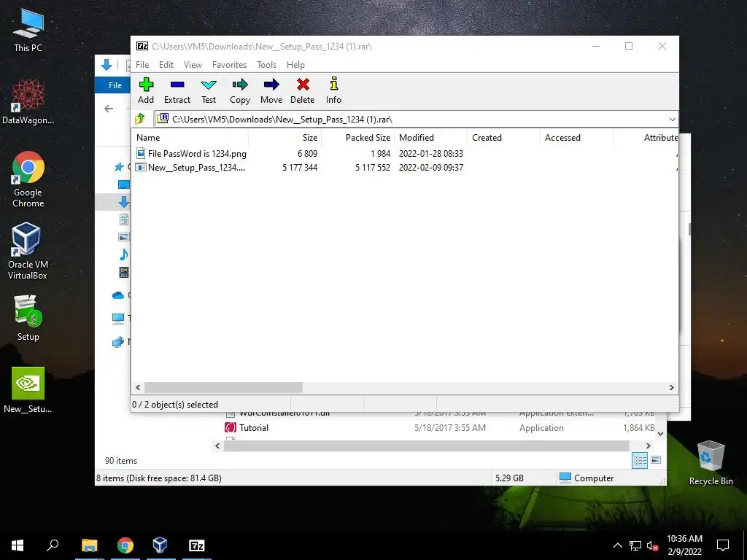747x560 pixels.
Task: Sort by the Accessed column header
Action: coord(576,138)
